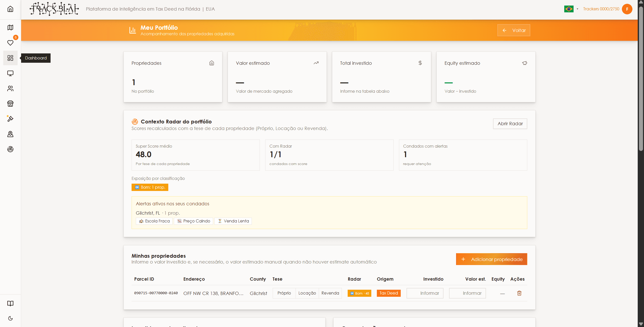Open the language flag dropdown
The height and width of the screenshot is (327, 644).
pyautogui.click(x=571, y=9)
